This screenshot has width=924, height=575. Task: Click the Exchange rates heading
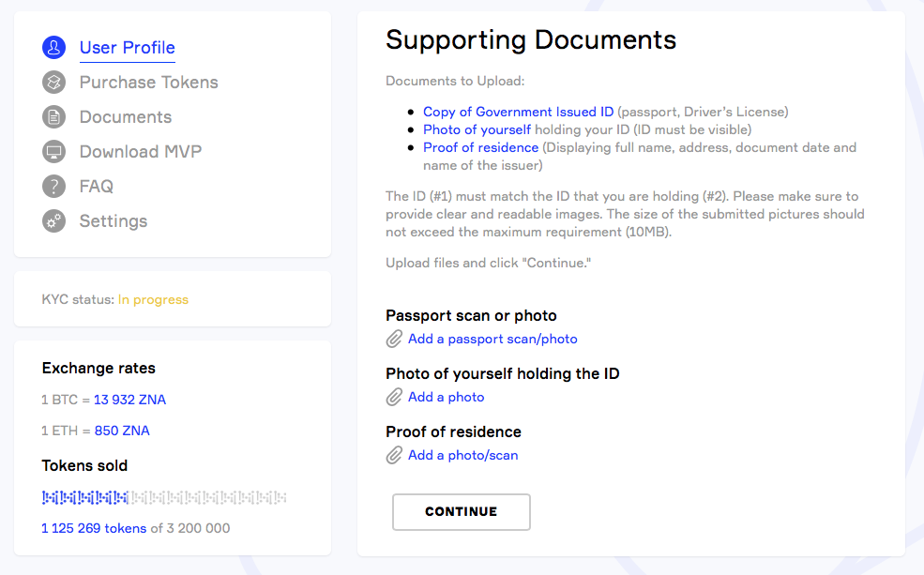pos(98,369)
